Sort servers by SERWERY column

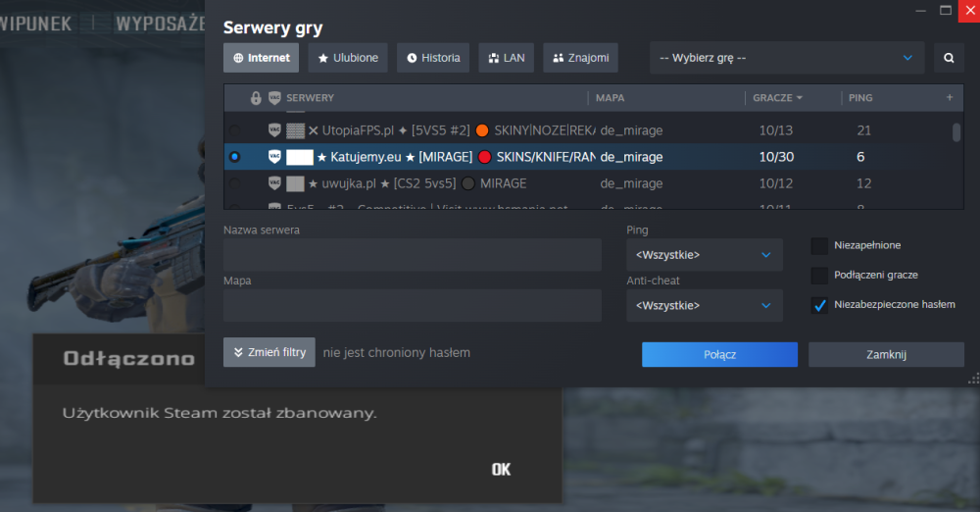(x=310, y=98)
